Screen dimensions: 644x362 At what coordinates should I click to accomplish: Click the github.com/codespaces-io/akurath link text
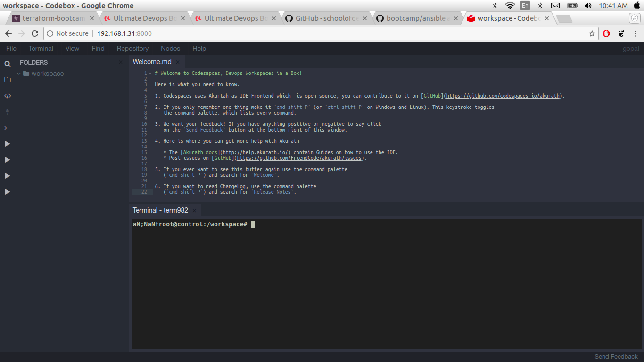(x=503, y=96)
